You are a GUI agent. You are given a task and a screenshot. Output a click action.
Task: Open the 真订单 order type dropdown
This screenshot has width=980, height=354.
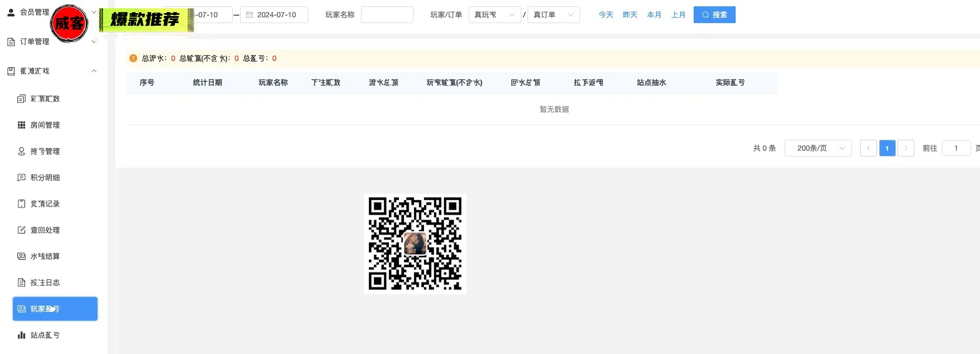[553, 15]
